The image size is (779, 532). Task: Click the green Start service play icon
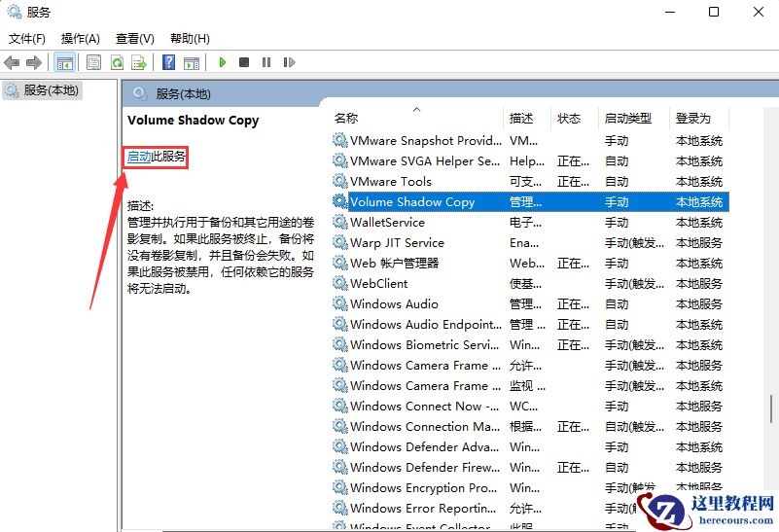[223, 62]
